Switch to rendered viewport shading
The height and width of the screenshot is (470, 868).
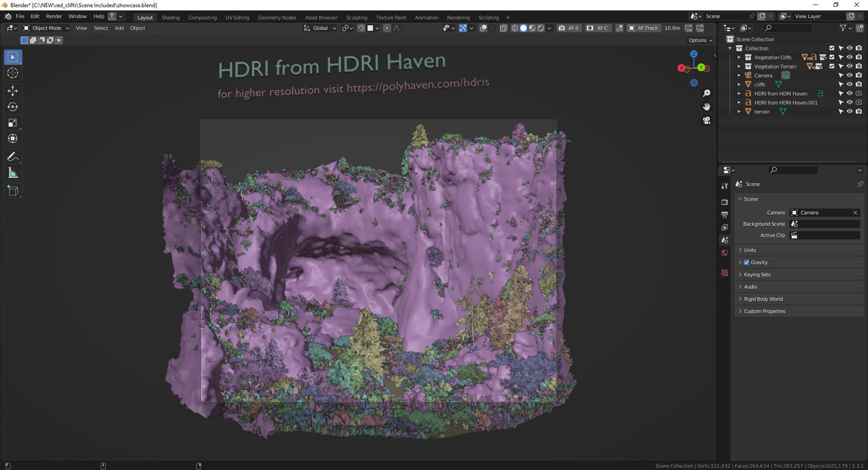(x=541, y=28)
